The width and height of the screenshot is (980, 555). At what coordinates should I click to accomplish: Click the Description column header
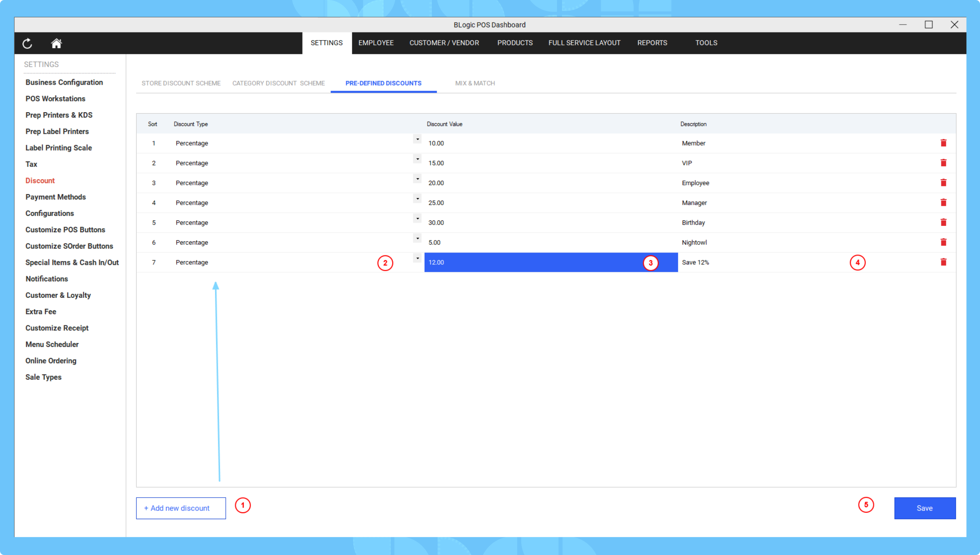(693, 124)
